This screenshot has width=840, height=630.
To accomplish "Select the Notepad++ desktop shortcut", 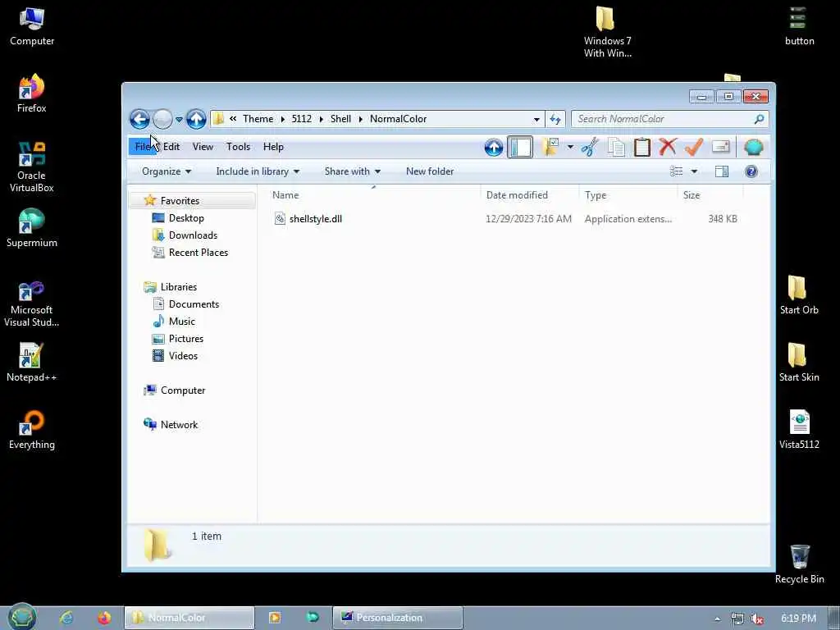I will pos(32,363).
